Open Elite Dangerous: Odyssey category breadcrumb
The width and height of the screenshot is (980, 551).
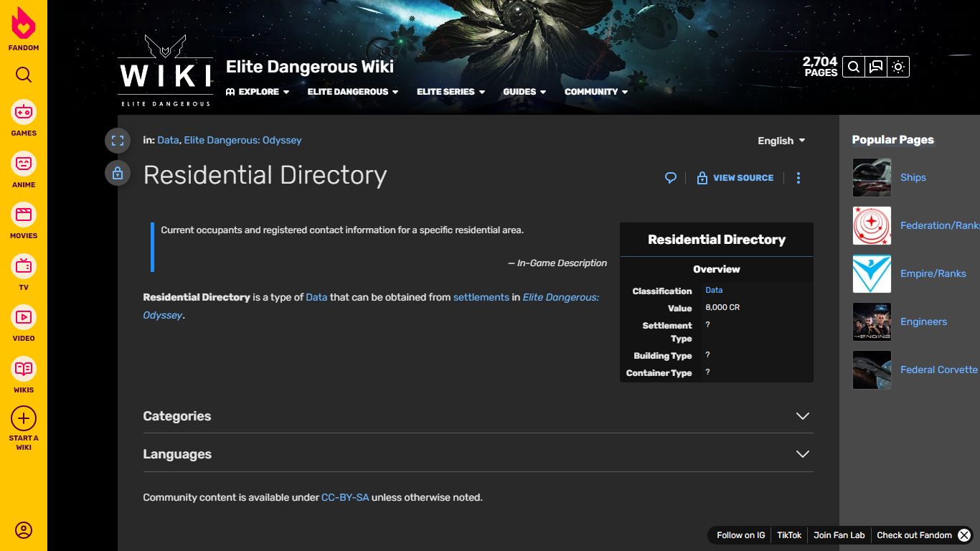(242, 140)
